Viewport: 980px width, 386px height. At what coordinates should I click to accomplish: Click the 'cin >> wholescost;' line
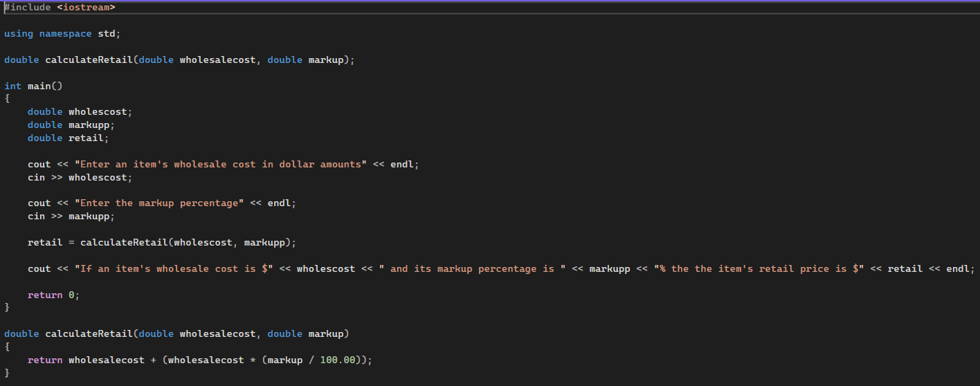click(x=80, y=178)
